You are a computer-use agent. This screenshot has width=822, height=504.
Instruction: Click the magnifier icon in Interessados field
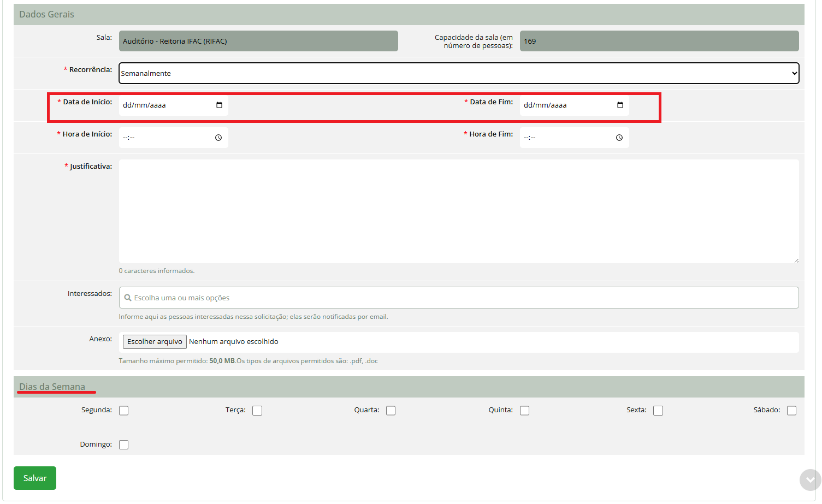click(x=128, y=298)
